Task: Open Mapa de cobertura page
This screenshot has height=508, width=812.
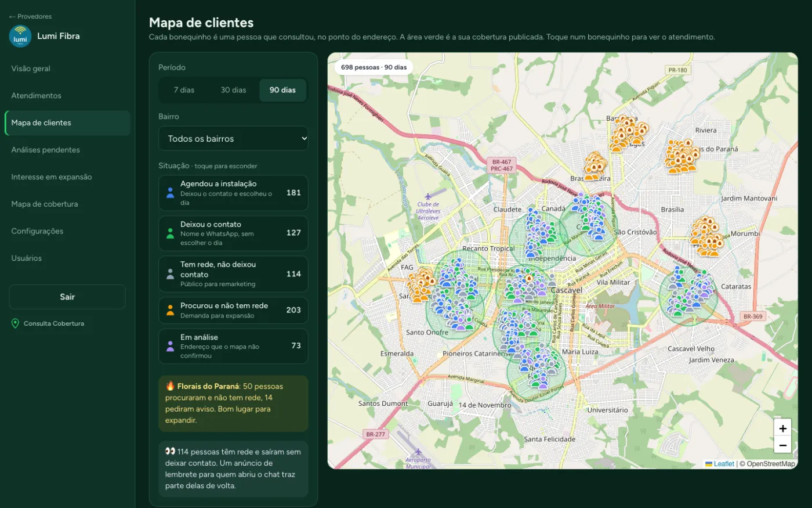Action: [x=67, y=204]
